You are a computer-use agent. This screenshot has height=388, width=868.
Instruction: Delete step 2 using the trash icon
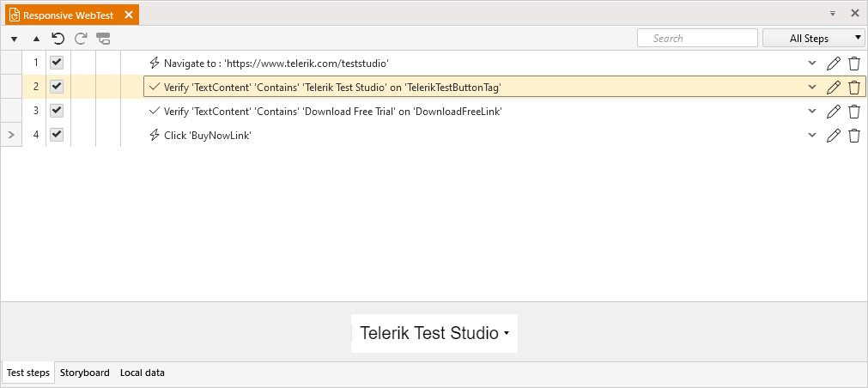tap(854, 87)
